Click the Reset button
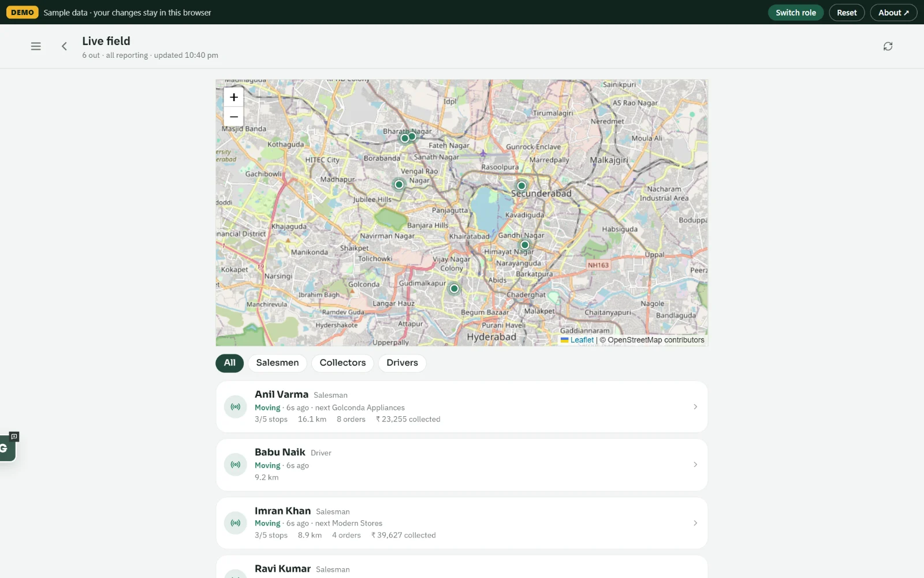924x578 pixels. [x=847, y=13]
